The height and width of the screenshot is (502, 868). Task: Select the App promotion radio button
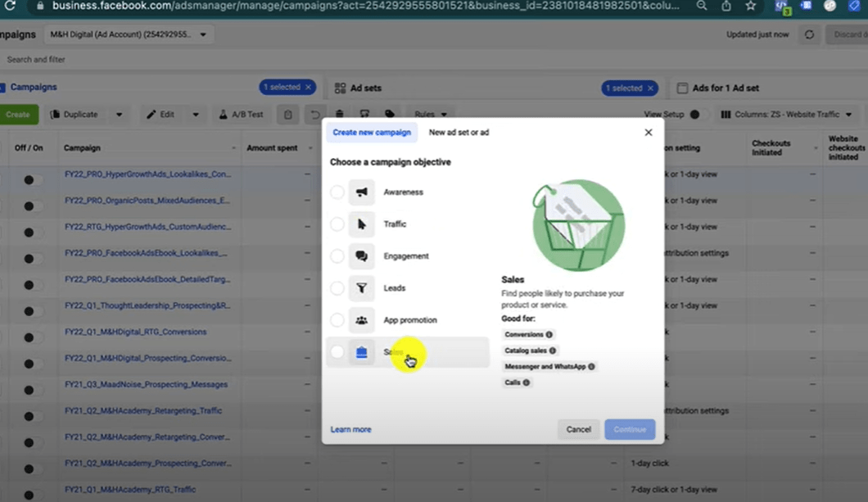pos(337,320)
